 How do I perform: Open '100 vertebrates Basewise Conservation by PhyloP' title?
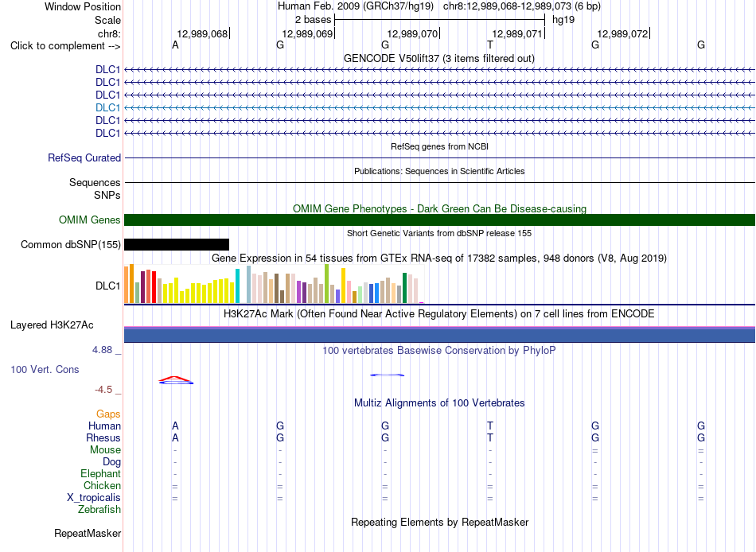coord(439,351)
